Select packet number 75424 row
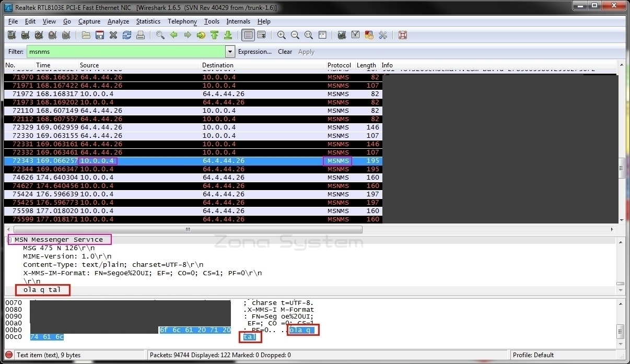This screenshot has width=630, height=364. (x=193, y=194)
